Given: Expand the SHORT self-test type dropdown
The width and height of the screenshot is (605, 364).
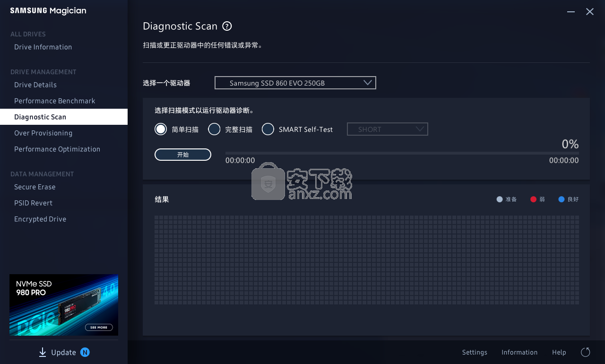Looking at the screenshot, I should [x=388, y=129].
